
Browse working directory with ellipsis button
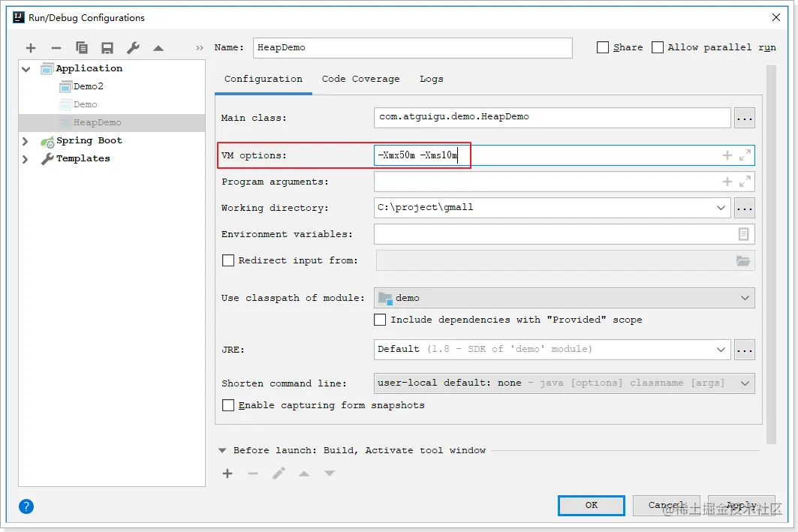click(745, 208)
